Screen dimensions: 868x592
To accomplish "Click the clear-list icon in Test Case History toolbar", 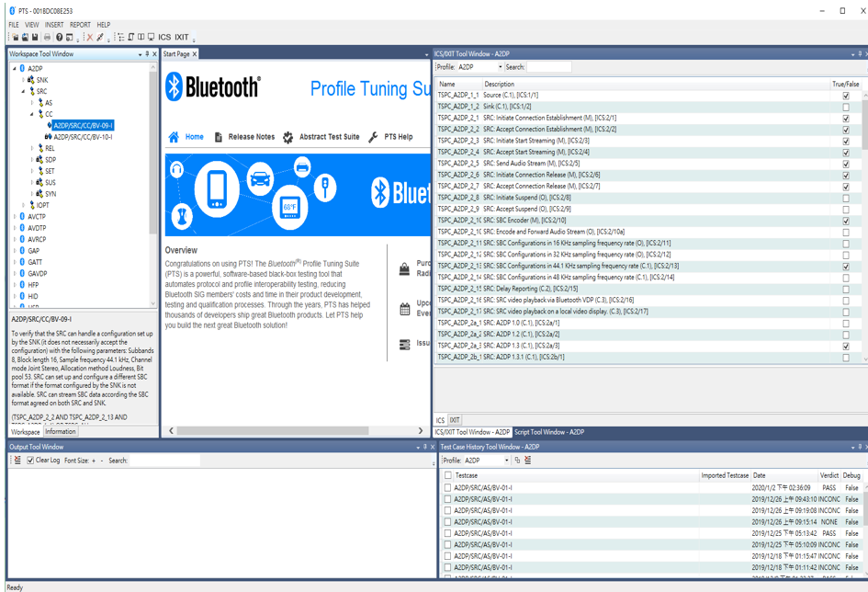I will coord(527,461).
